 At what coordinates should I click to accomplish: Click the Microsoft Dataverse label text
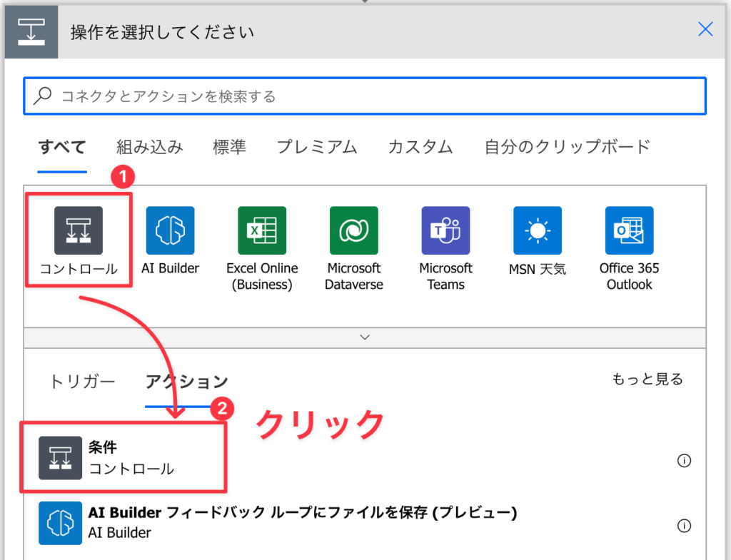tap(354, 276)
